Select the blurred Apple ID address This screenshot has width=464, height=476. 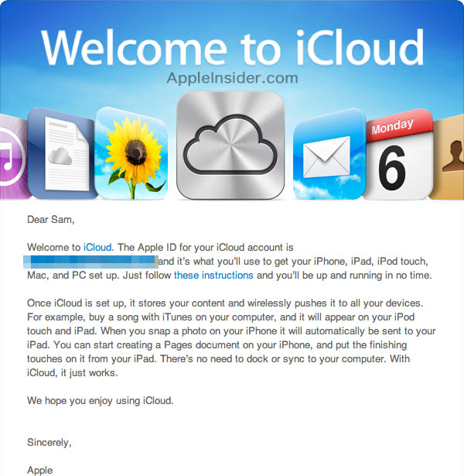(x=91, y=261)
